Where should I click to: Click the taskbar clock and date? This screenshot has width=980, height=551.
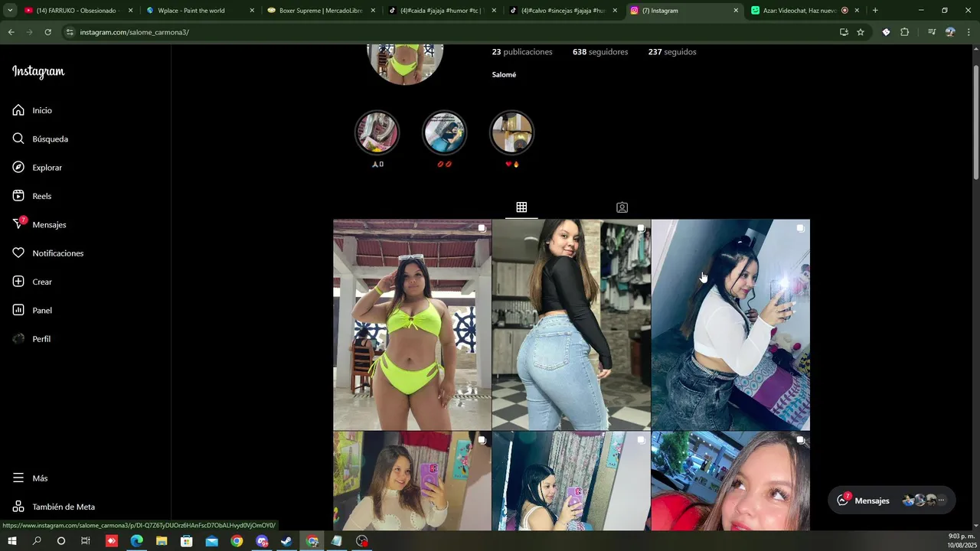[961, 540]
